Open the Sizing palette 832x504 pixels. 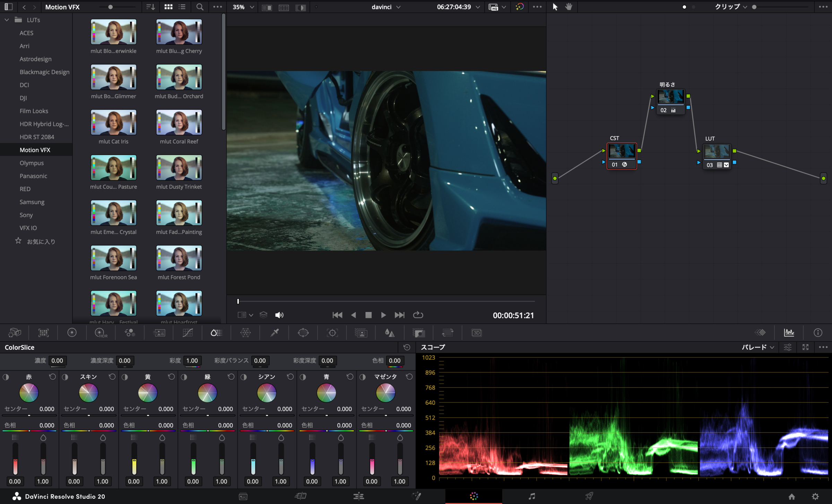(x=448, y=333)
